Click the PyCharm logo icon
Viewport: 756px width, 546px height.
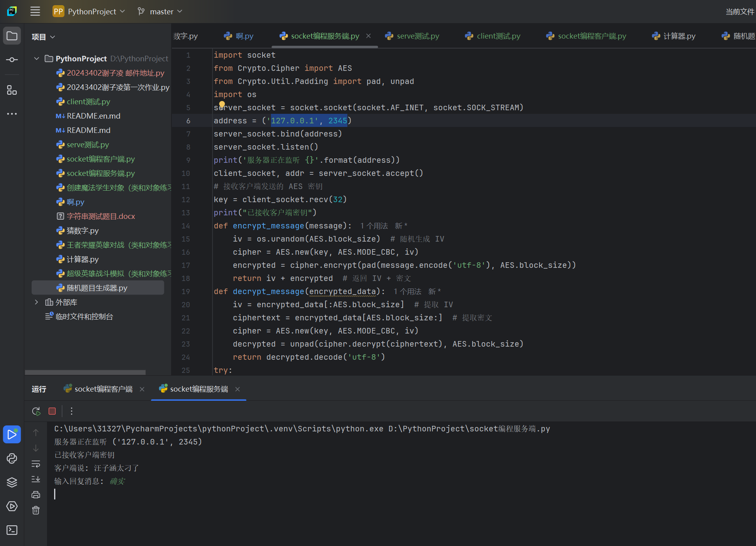point(12,11)
